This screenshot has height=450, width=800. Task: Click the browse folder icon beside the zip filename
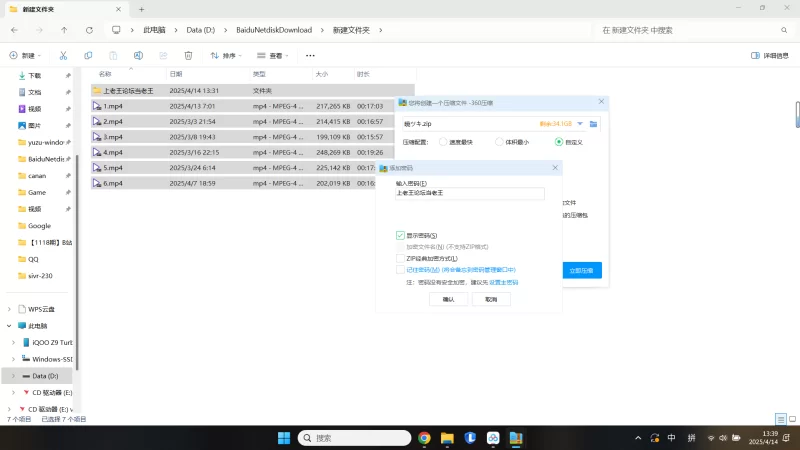click(x=593, y=124)
